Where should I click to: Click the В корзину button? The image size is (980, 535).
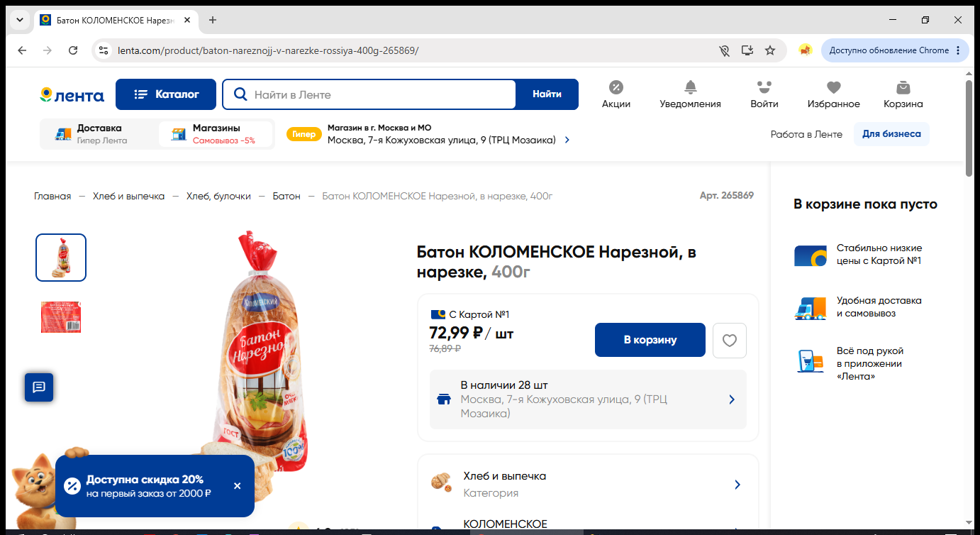point(650,340)
